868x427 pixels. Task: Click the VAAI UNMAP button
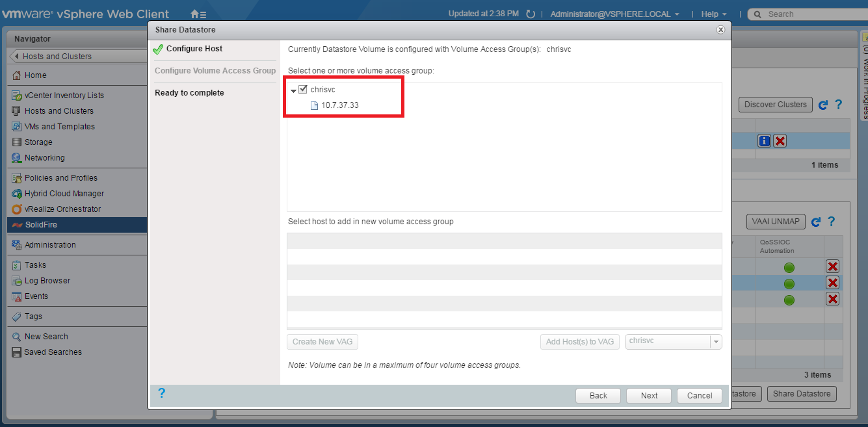tap(776, 222)
